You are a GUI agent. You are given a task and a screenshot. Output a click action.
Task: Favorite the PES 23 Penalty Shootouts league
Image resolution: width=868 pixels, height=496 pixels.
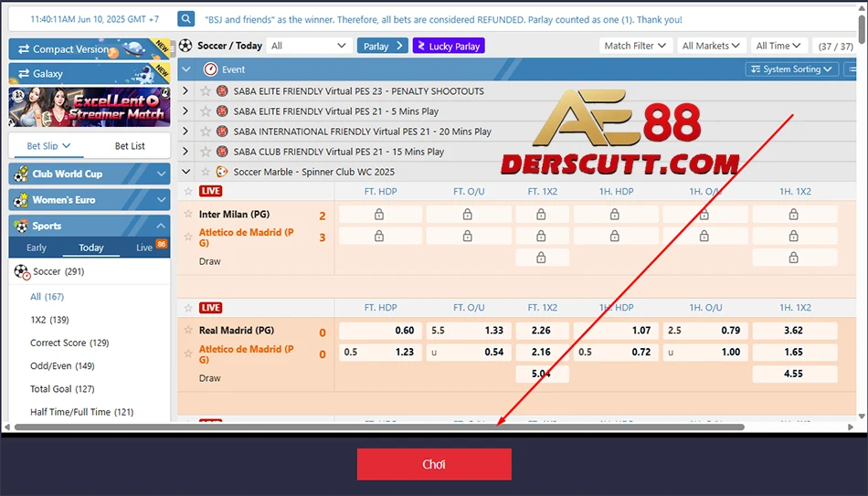click(x=206, y=90)
